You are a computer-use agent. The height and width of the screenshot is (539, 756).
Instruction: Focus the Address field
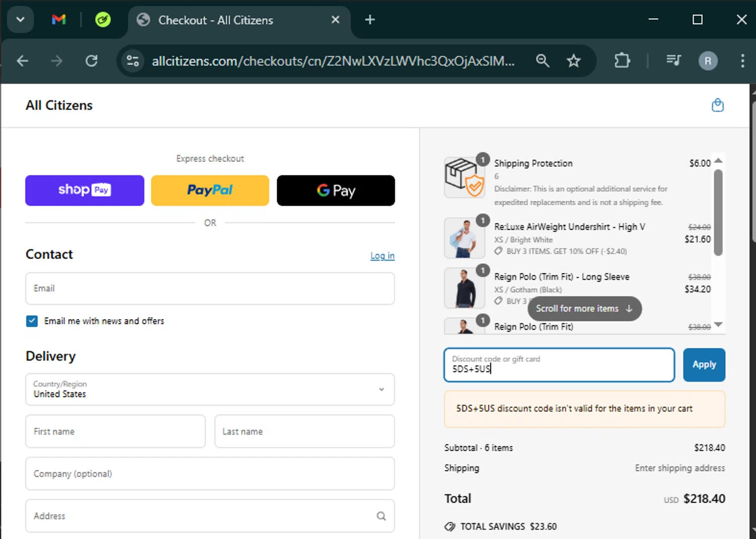210,516
